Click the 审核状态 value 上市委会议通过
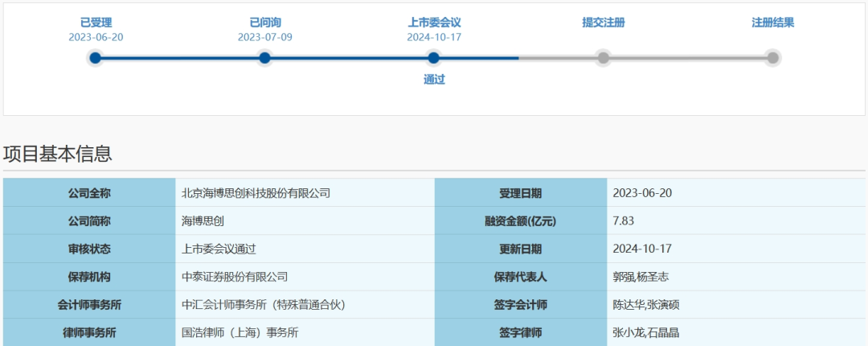Viewport: 868px width, 346px height. coord(219,249)
